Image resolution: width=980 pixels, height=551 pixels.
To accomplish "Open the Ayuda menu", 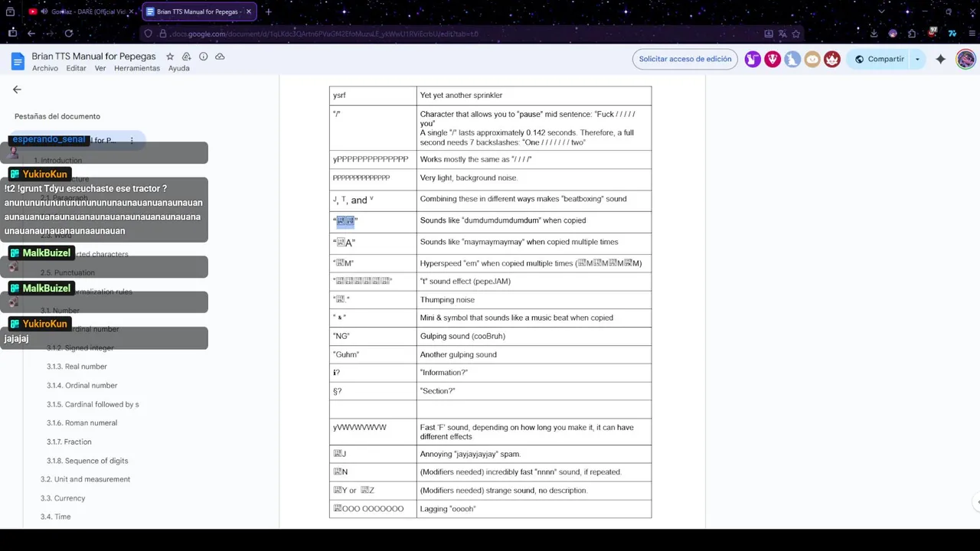I will [x=179, y=68].
